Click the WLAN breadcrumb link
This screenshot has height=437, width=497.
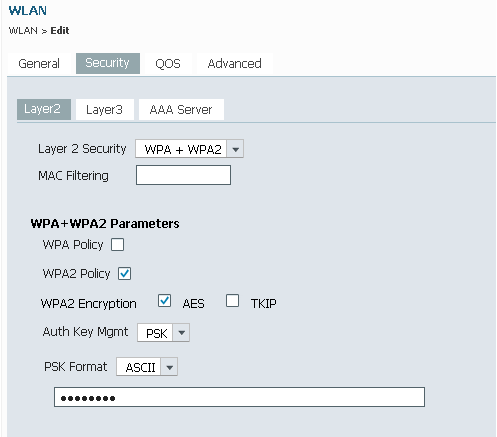tap(23, 31)
